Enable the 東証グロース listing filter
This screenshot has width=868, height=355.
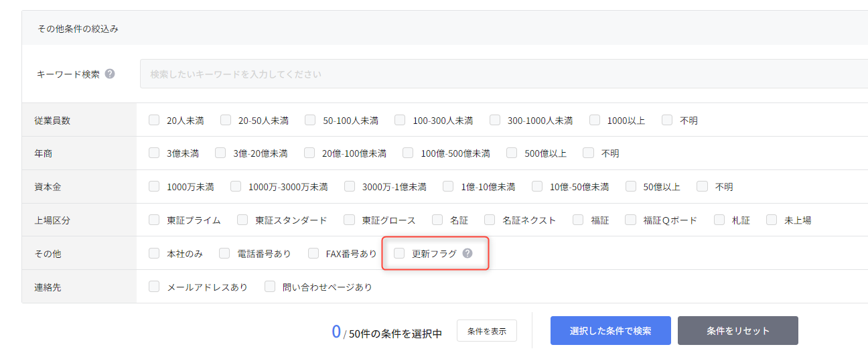point(349,219)
